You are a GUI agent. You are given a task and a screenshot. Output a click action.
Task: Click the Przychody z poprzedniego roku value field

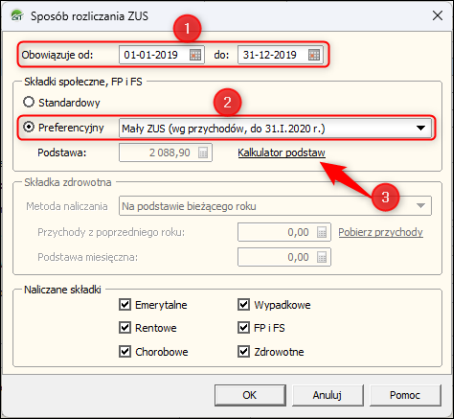pos(284,232)
